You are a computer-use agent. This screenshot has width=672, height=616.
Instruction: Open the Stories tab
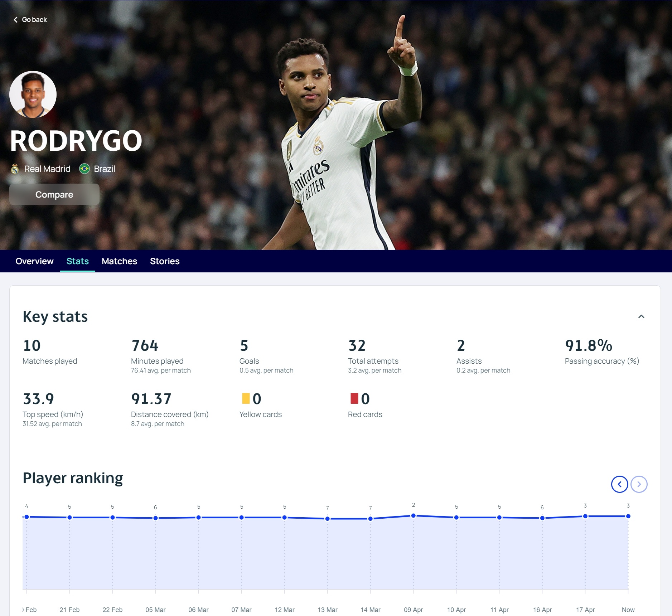tap(165, 261)
